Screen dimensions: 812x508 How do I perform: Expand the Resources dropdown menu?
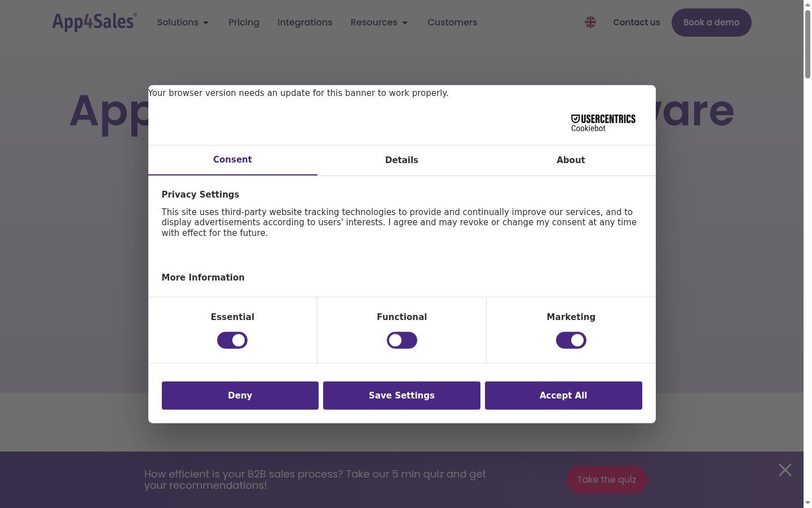pyautogui.click(x=379, y=23)
